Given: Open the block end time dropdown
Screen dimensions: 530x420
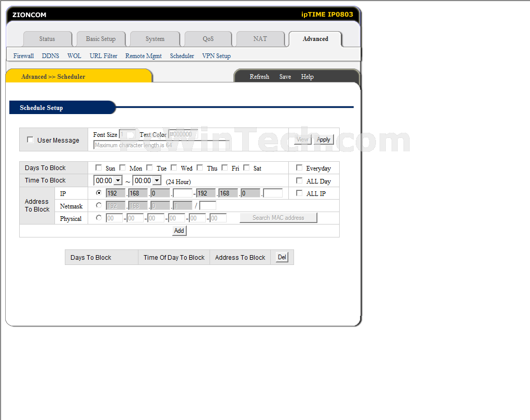Looking at the screenshot, I should point(147,180).
